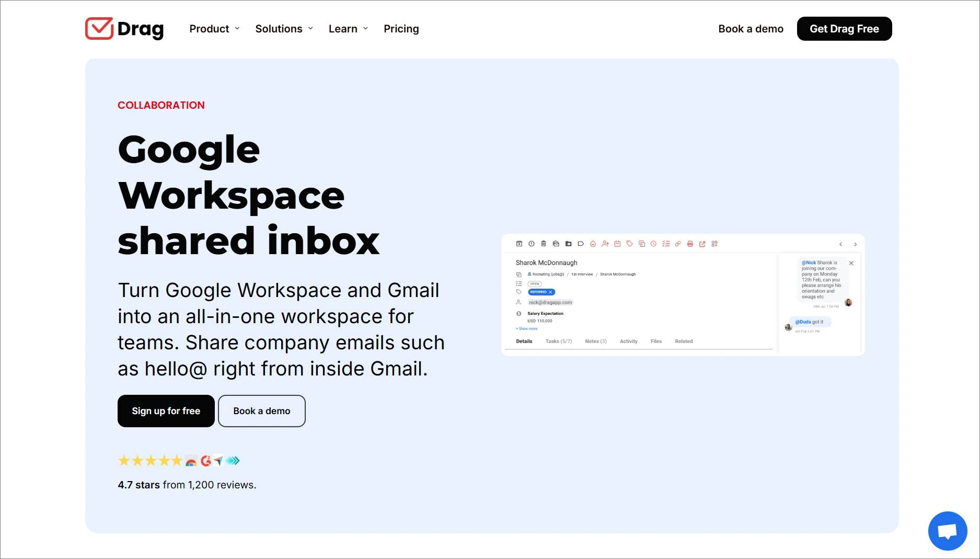Click the red grid add widget icon
This screenshot has width=980, height=559.
tap(714, 244)
